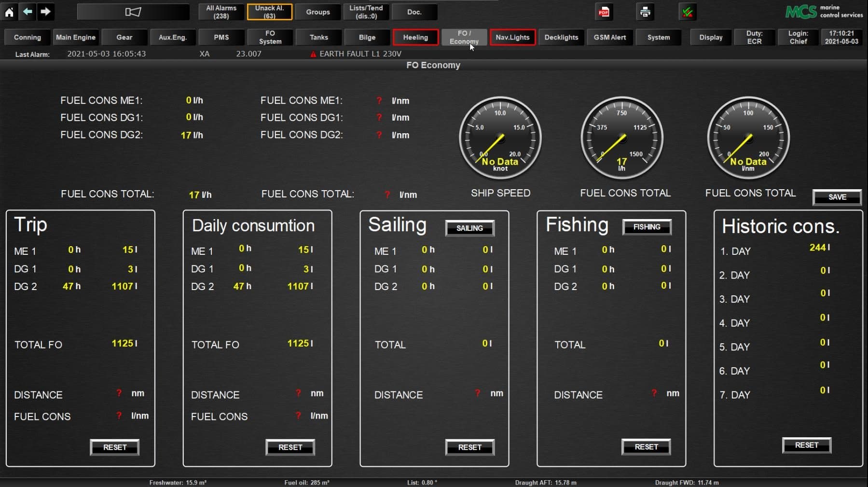Reset the Sailing panel
This screenshot has height=487, width=868.
(x=469, y=447)
